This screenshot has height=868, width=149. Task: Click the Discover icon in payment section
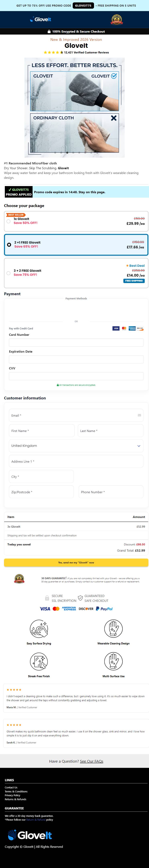(x=140, y=328)
